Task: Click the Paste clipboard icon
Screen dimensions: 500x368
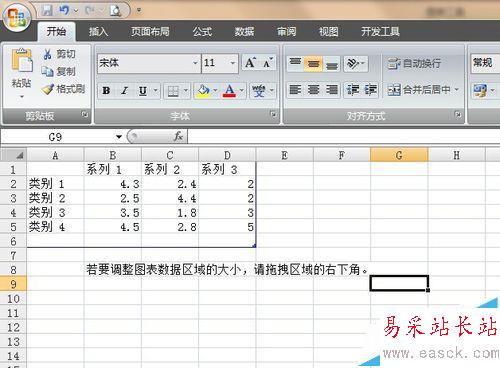Action: click(22, 61)
